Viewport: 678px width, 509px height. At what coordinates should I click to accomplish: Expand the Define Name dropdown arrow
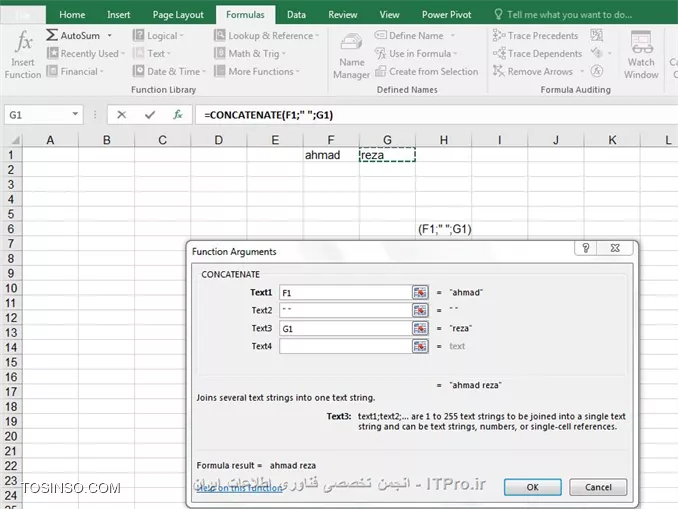(452, 35)
